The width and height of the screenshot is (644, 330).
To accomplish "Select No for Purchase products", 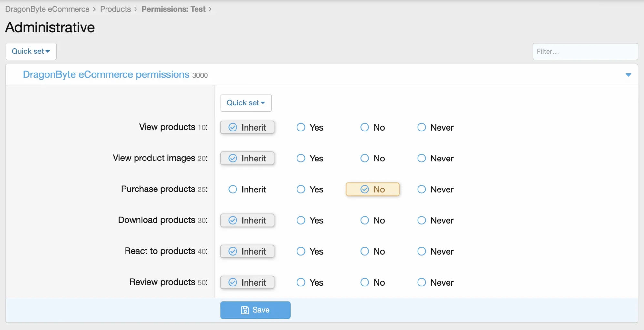I will (x=373, y=189).
